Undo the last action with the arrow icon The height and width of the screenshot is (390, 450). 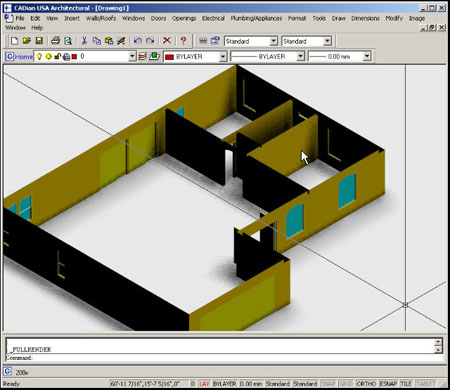click(137, 41)
